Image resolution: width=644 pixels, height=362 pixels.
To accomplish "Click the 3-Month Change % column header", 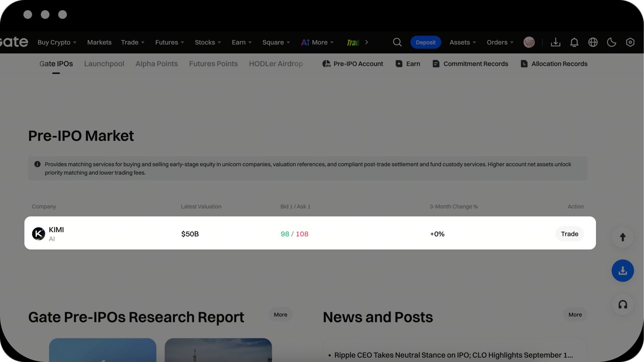I will (x=453, y=207).
